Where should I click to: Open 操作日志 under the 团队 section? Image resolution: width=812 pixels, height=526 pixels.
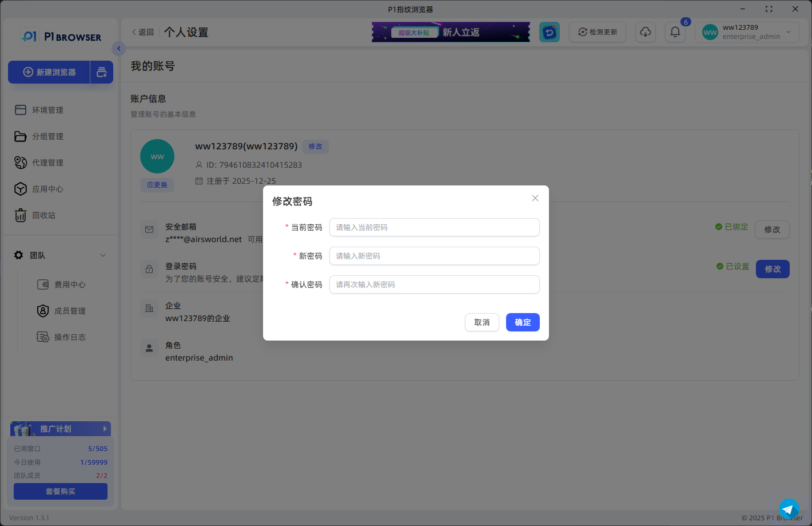click(71, 337)
